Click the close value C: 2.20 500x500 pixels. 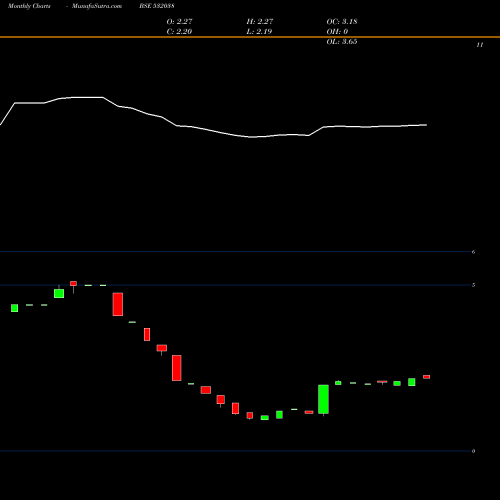179,31
